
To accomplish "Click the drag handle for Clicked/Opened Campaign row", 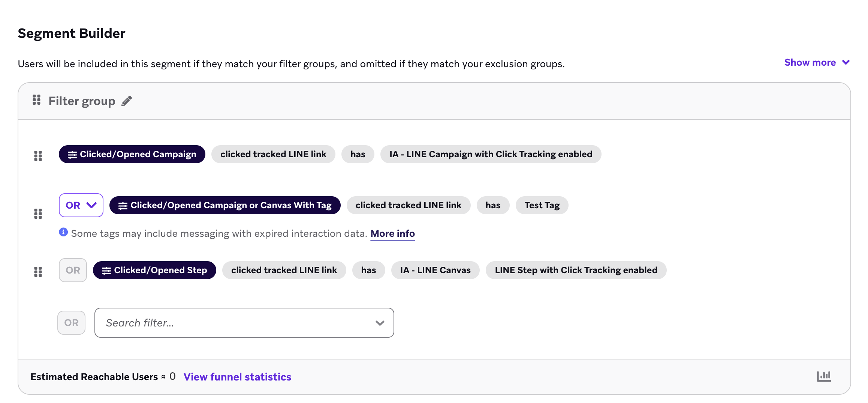I will (37, 156).
